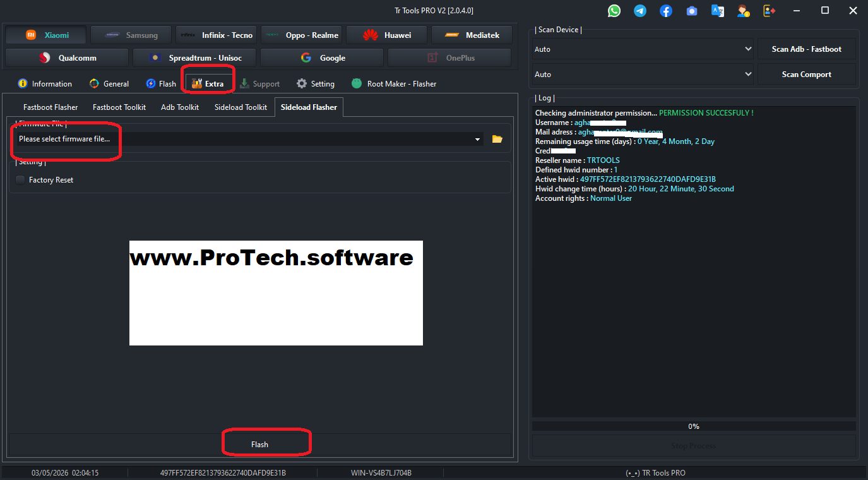Open the WhatsApp contact icon
The image size is (868, 480).
614,11
